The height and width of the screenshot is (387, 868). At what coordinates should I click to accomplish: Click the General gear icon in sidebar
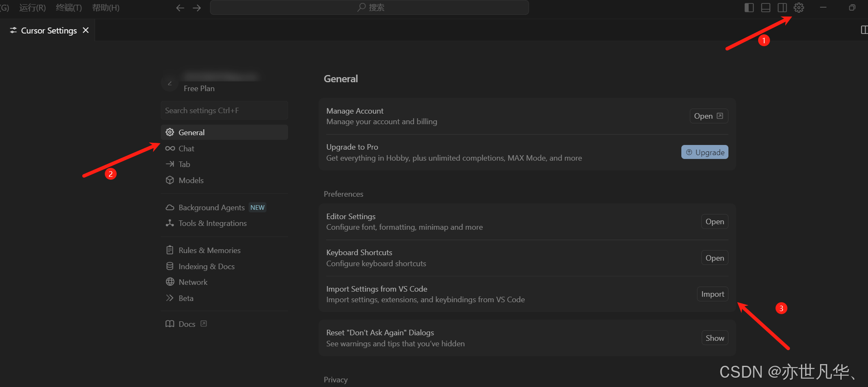170,132
